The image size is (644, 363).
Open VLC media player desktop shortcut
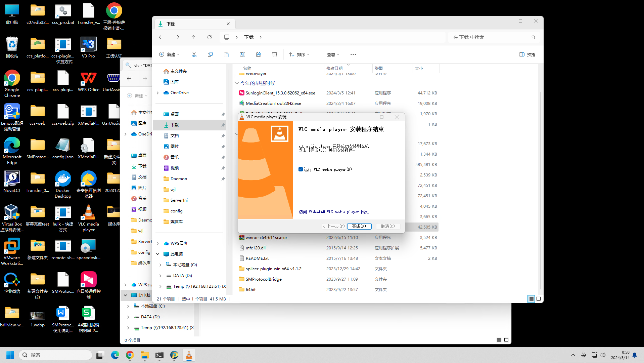pos(89,218)
